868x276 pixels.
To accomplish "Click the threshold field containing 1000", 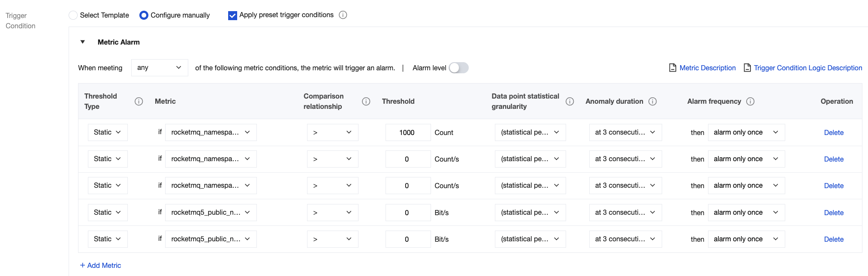I will pos(407,133).
